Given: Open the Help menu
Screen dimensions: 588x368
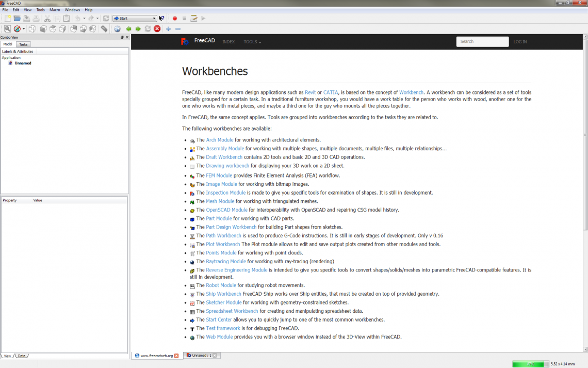Looking at the screenshot, I should tap(89, 10).
